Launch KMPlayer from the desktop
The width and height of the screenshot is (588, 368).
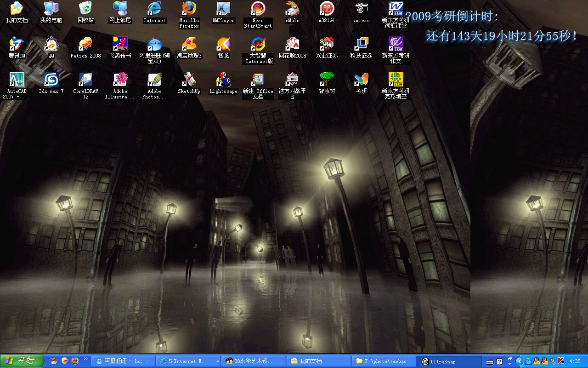tap(223, 9)
